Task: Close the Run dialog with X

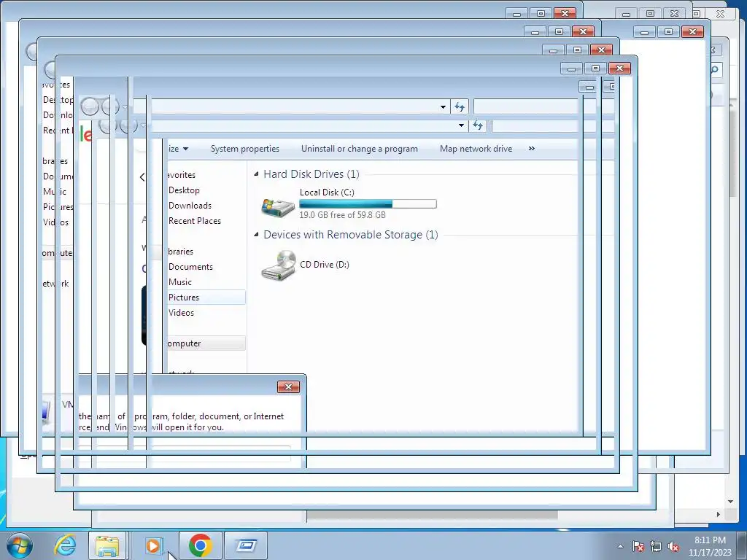Action: [x=288, y=386]
